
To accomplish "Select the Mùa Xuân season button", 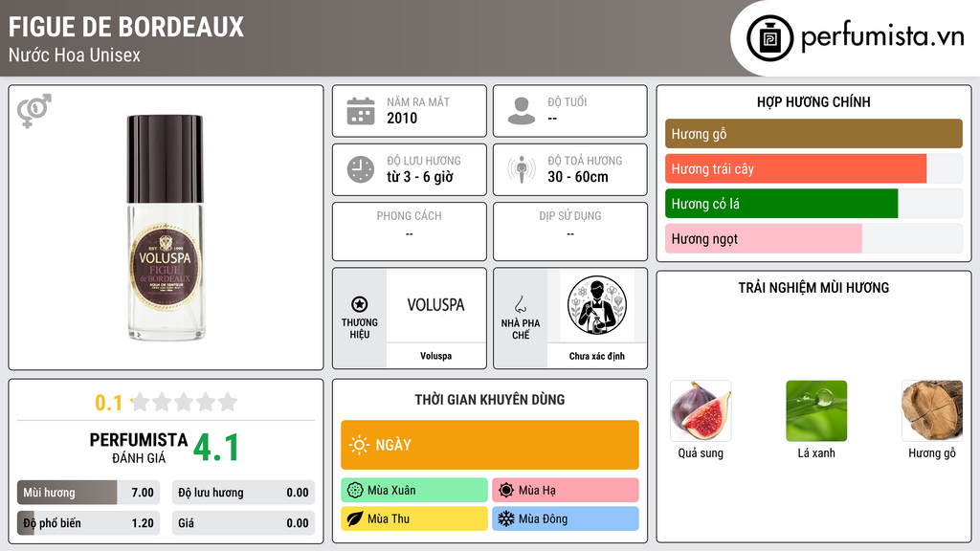I will point(414,491).
